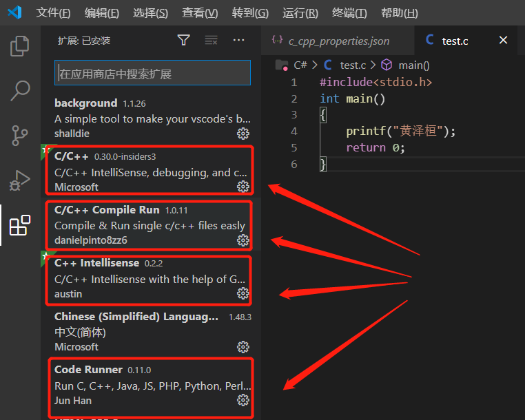Switch to c_cpp_properties.json tab

pyautogui.click(x=338, y=41)
